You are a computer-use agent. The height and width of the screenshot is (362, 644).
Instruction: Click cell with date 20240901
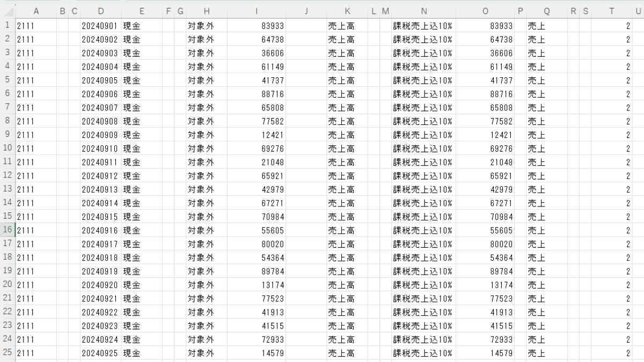click(x=101, y=25)
